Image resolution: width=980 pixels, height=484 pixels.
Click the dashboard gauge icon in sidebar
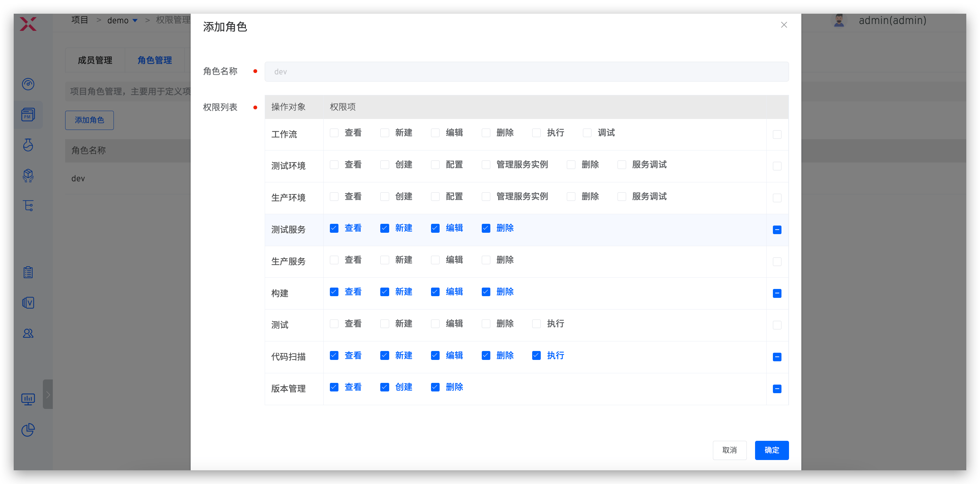point(28,84)
